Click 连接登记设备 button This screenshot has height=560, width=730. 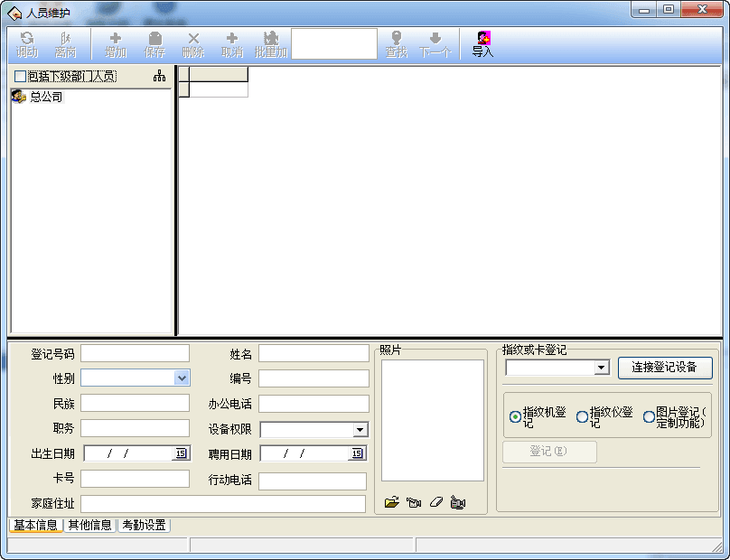click(665, 368)
